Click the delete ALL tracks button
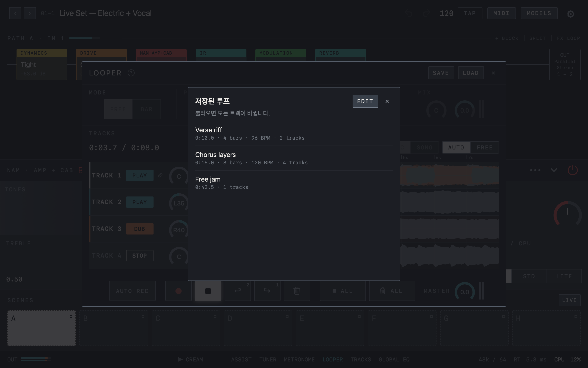The height and width of the screenshot is (368, 588). [x=392, y=291]
